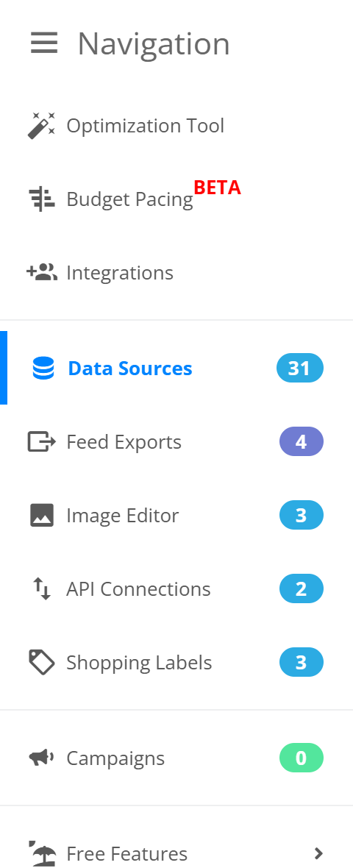This screenshot has width=353, height=868.
Task: Open Campaigns menu item
Action: click(x=176, y=758)
